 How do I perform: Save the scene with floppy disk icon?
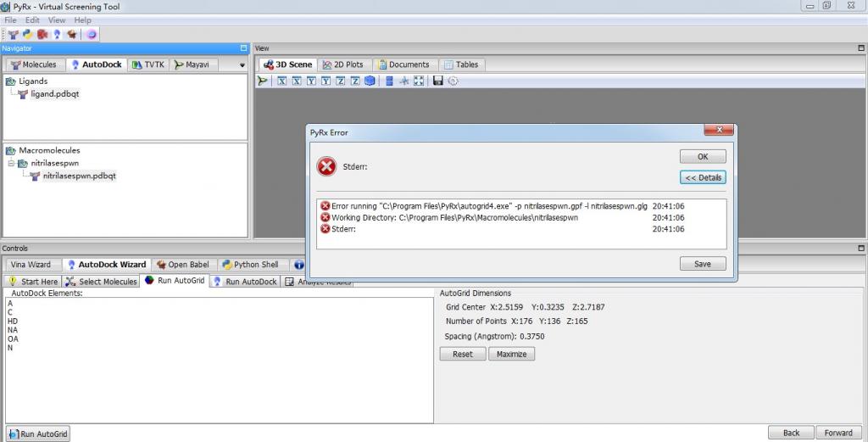(438, 81)
